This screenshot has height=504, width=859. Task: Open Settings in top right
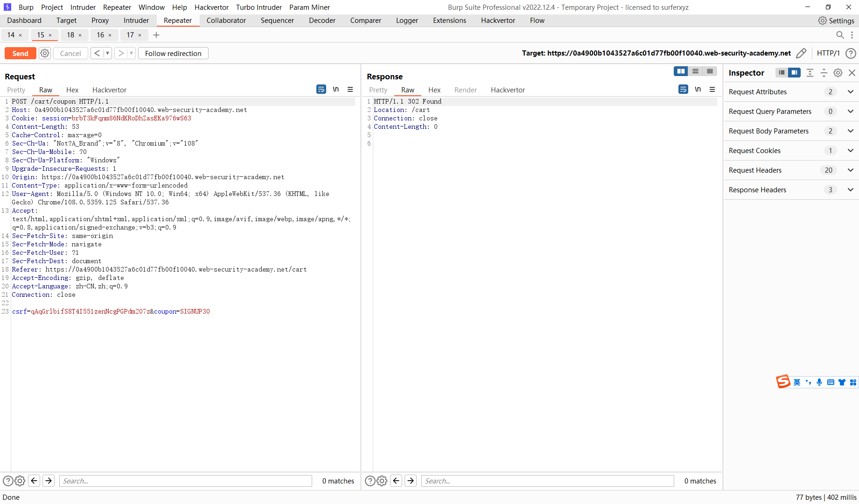[x=836, y=21]
